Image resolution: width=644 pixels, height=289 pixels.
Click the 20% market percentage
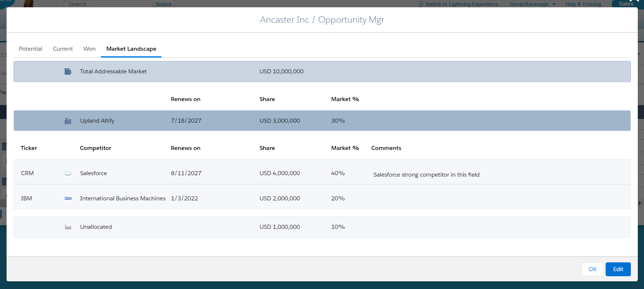click(x=338, y=199)
